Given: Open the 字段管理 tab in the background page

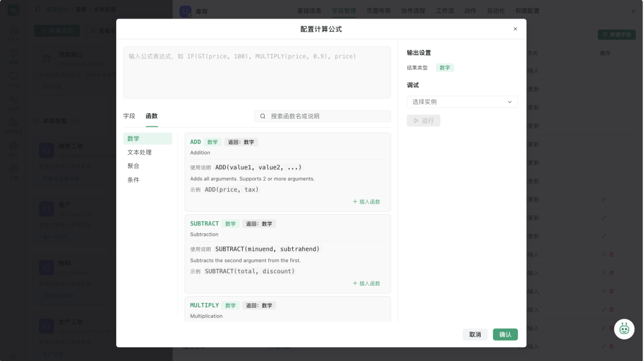Looking at the screenshot, I should click(x=344, y=11).
